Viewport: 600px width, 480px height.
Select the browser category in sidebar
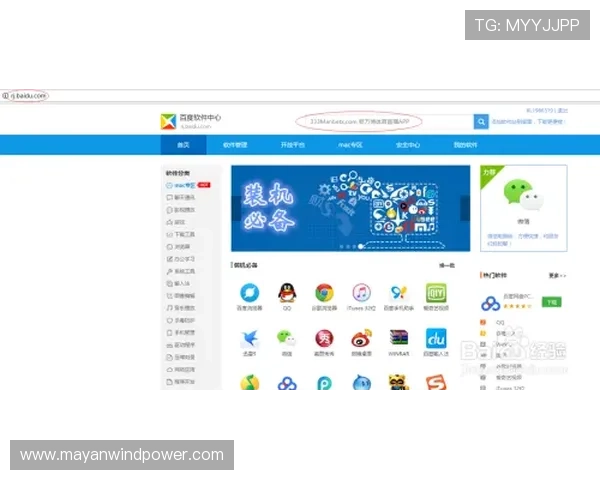[x=178, y=247]
